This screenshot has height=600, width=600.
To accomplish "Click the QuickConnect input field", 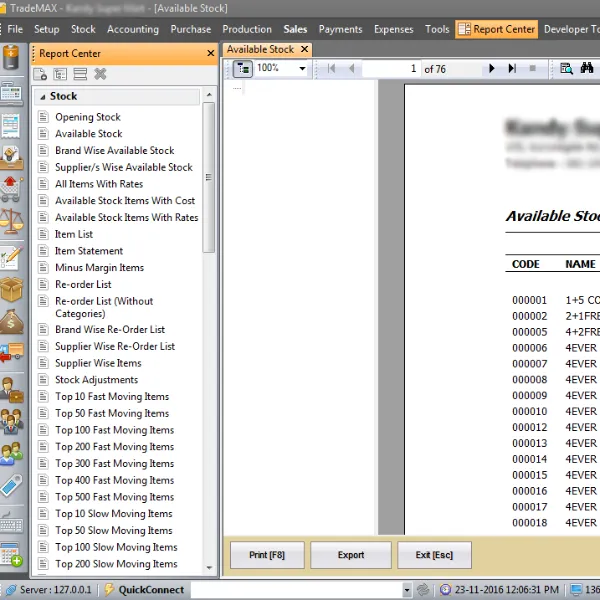I will coord(297,590).
